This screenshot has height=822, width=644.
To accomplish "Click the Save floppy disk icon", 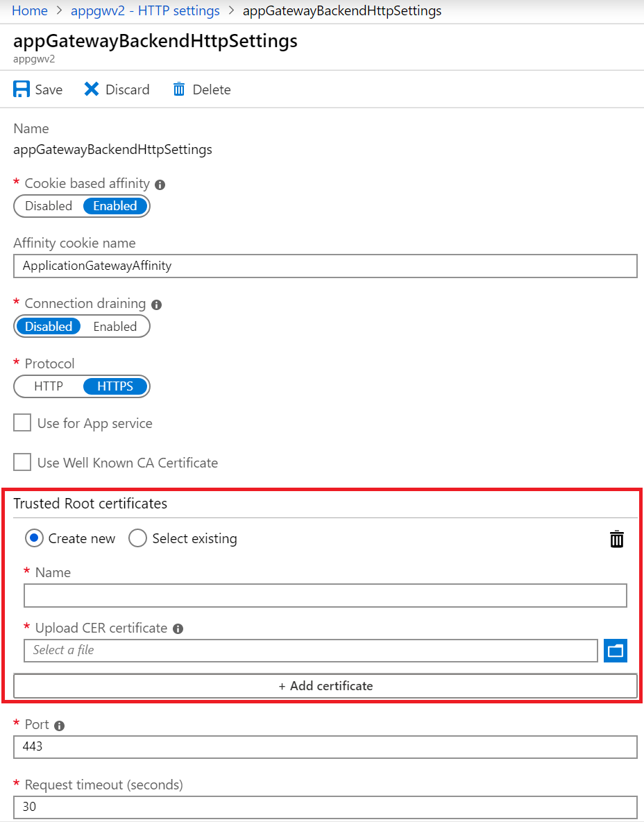I will (x=22, y=89).
